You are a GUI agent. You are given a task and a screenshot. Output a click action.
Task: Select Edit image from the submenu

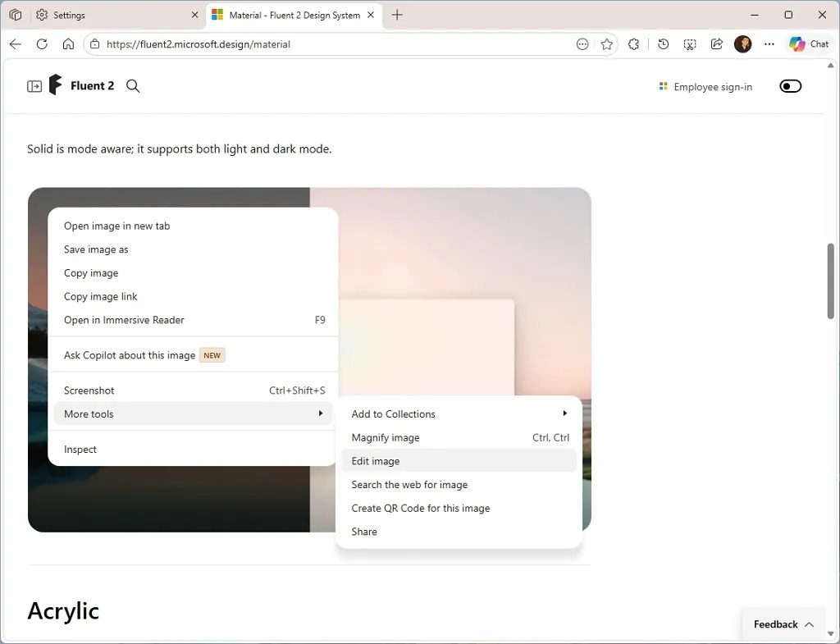click(x=375, y=461)
